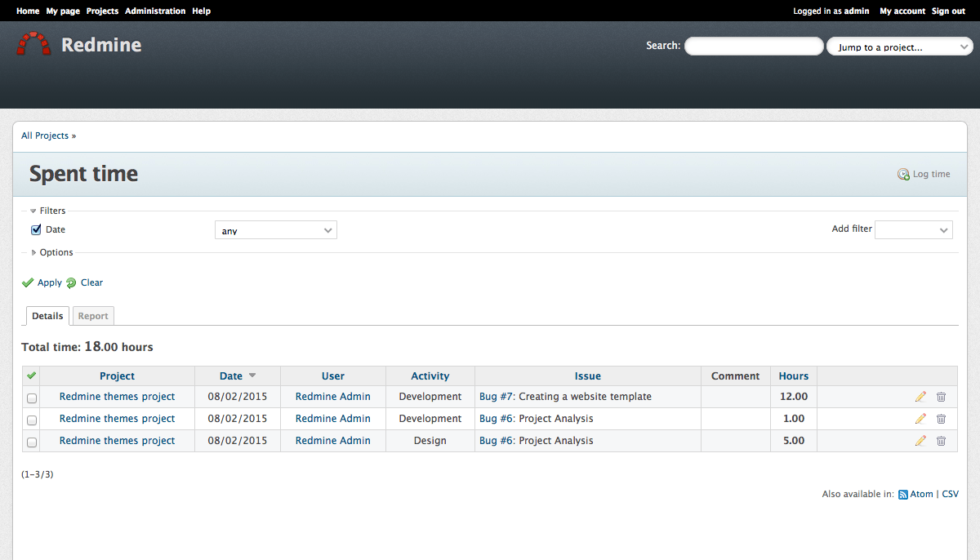This screenshot has width=980, height=560.
Task: Sort by the Activity column header
Action: point(430,376)
